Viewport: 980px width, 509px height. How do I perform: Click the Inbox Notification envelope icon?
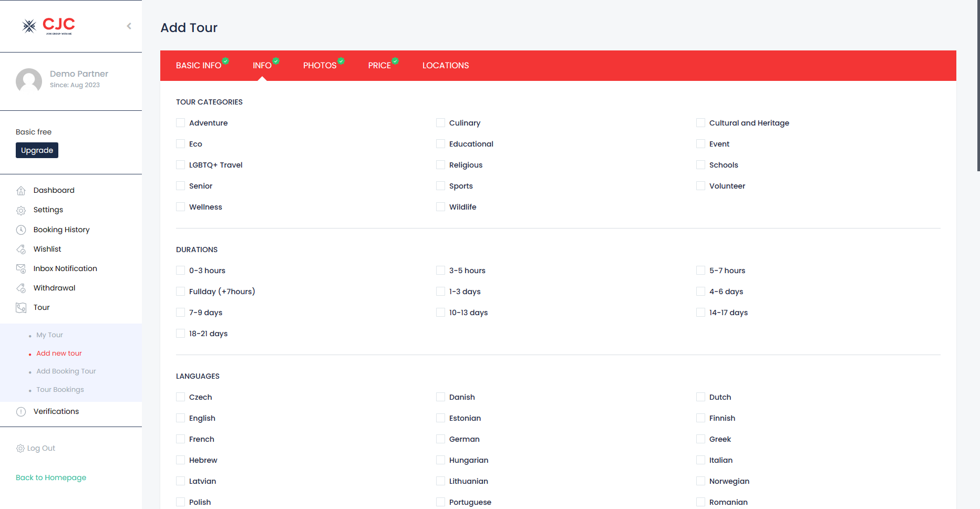coord(21,269)
